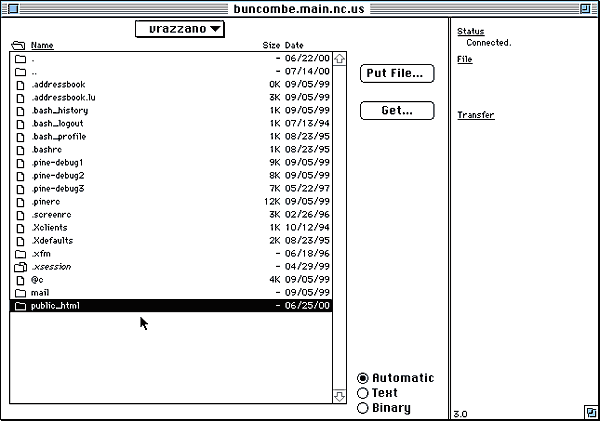This screenshot has height=421, width=600.
Task: Click the double-dot parent folder icon
Action: tap(20, 72)
